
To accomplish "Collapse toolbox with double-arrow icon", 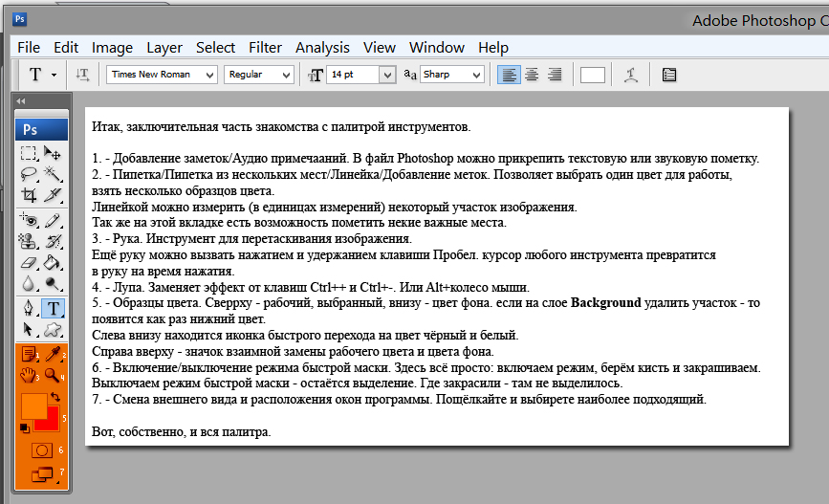I will point(21,101).
